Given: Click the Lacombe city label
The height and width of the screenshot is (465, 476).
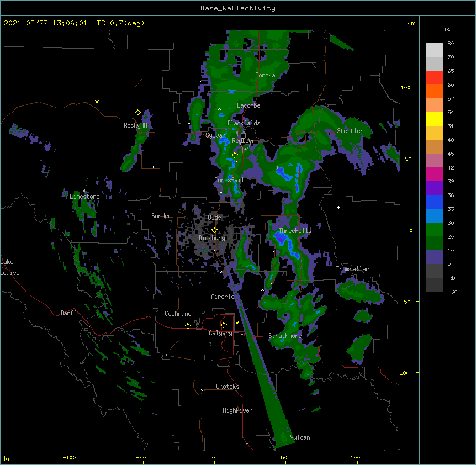Looking at the screenshot, I should [248, 105].
